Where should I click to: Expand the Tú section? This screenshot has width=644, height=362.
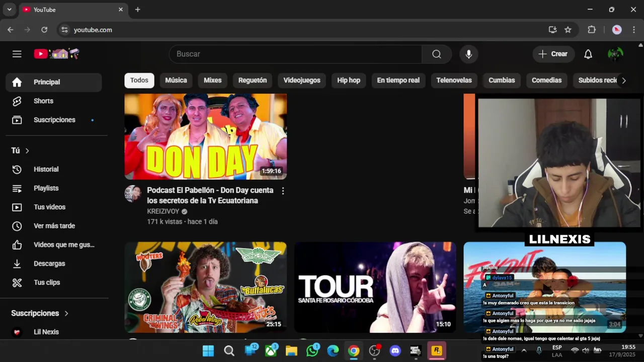(20, 150)
